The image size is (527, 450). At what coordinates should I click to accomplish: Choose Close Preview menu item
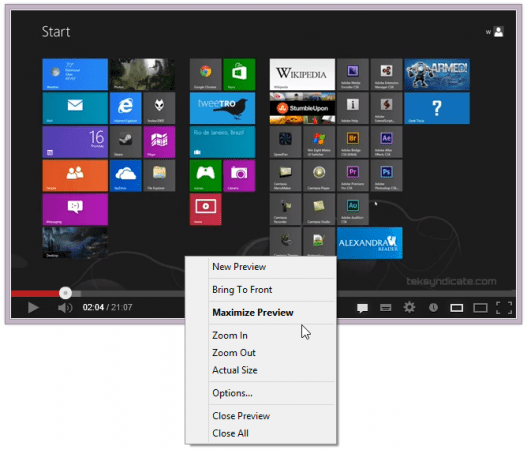tap(241, 416)
